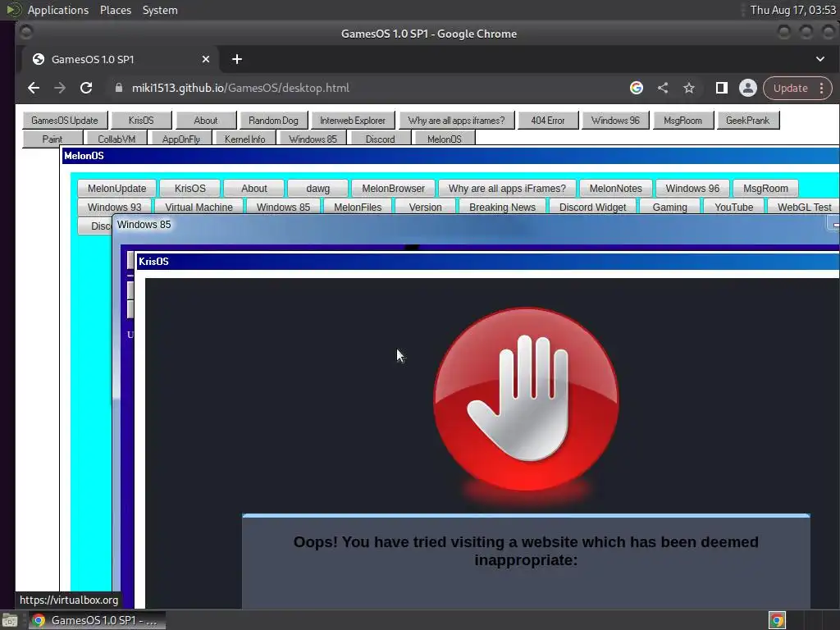Screen dimensions: 840x630
Task: Open Discord in GamesOS toolbar
Action: pyautogui.click(x=380, y=139)
